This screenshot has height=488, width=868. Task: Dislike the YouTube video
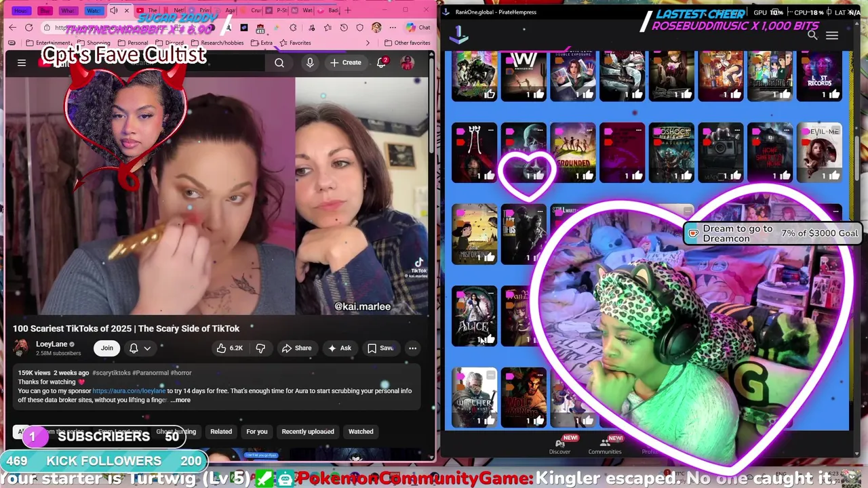tap(260, 348)
